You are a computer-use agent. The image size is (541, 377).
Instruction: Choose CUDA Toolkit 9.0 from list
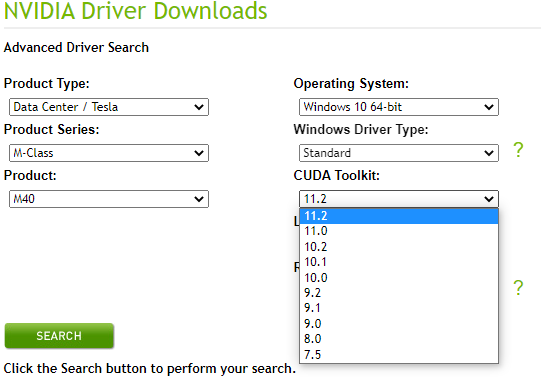click(399, 324)
